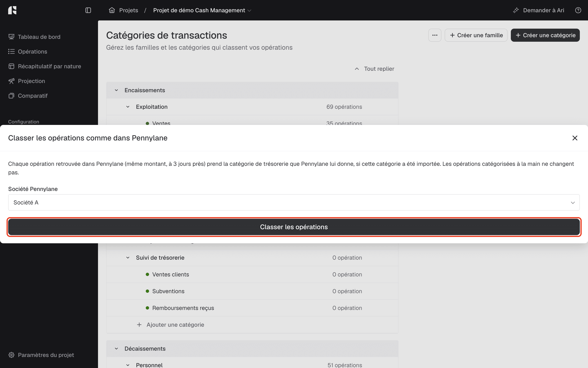Select the Subventions category row
588x368 pixels.
252,291
